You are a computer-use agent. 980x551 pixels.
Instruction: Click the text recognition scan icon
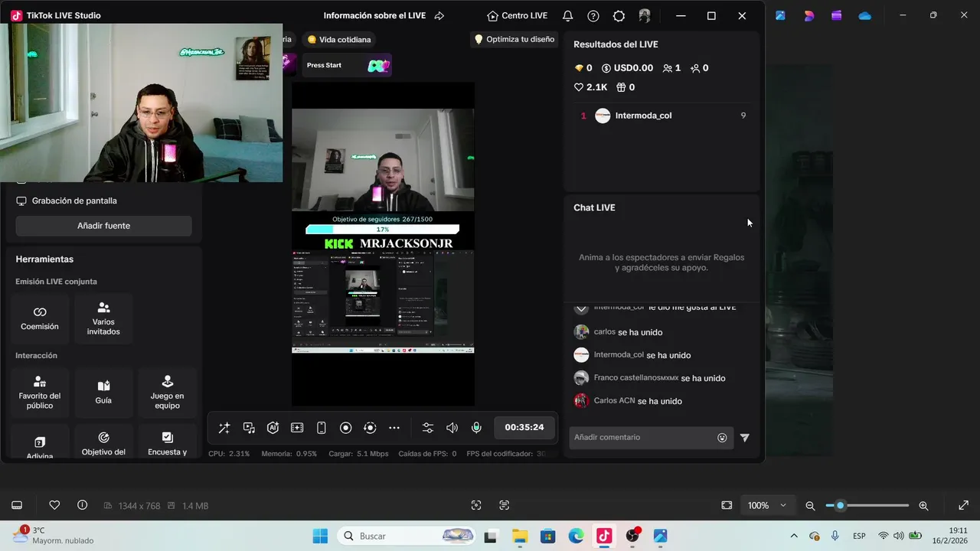point(504,505)
